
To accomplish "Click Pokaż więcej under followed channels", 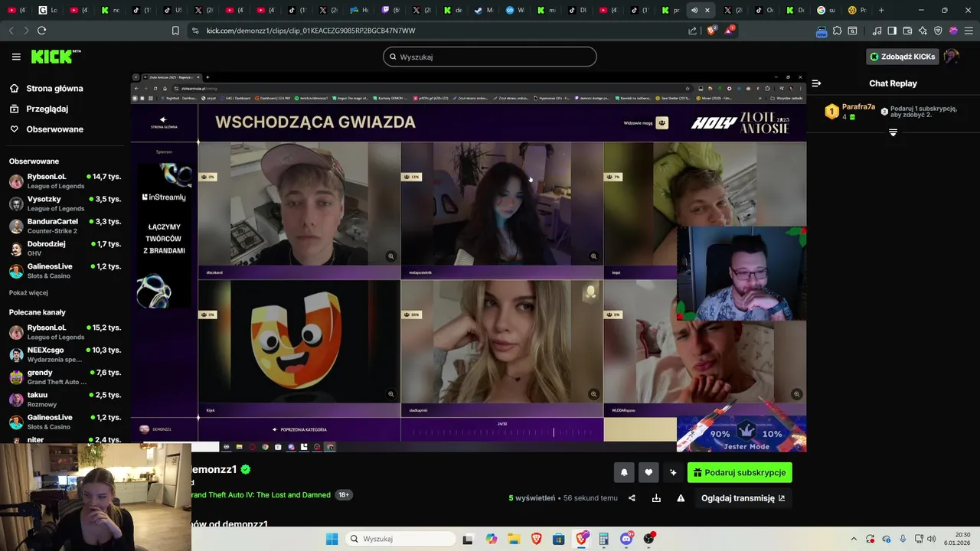I will (x=28, y=292).
